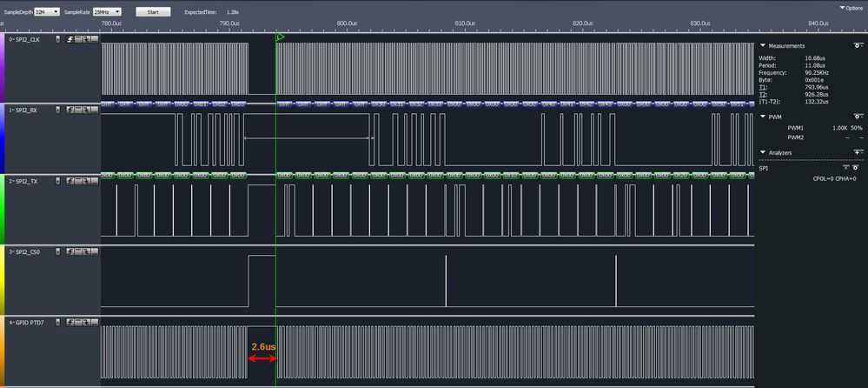The height and width of the screenshot is (388, 868).
Task: Set high level trigger on SPI2_TX
Action: [x=78, y=181]
